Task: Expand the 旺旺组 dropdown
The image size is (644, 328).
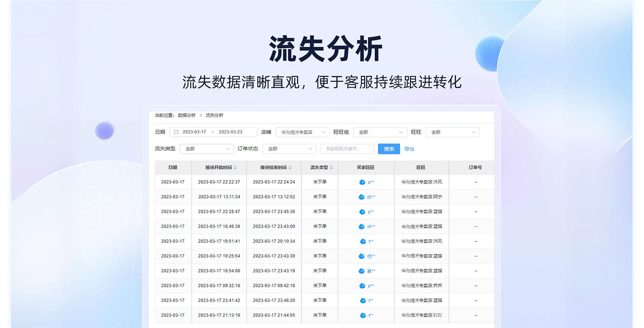Action: click(x=380, y=132)
